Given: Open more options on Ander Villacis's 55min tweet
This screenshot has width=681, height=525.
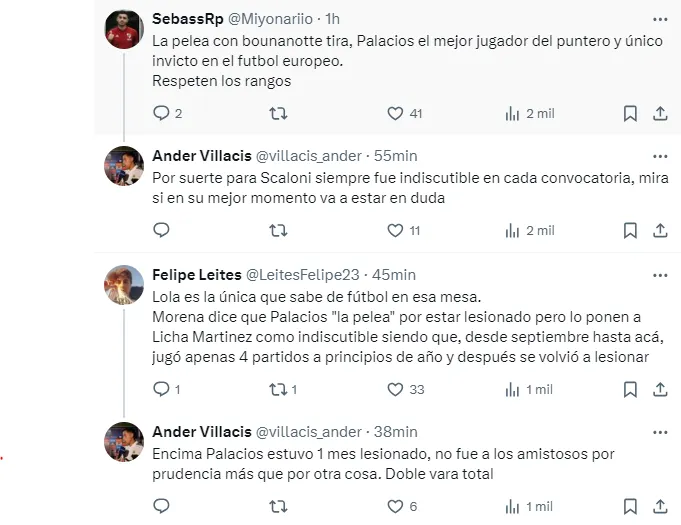Looking at the screenshot, I should click(659, 154).
